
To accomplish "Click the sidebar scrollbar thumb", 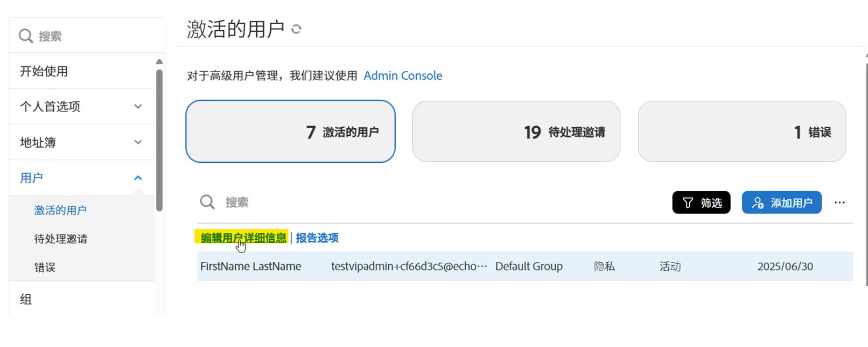I will click(159, 140).
